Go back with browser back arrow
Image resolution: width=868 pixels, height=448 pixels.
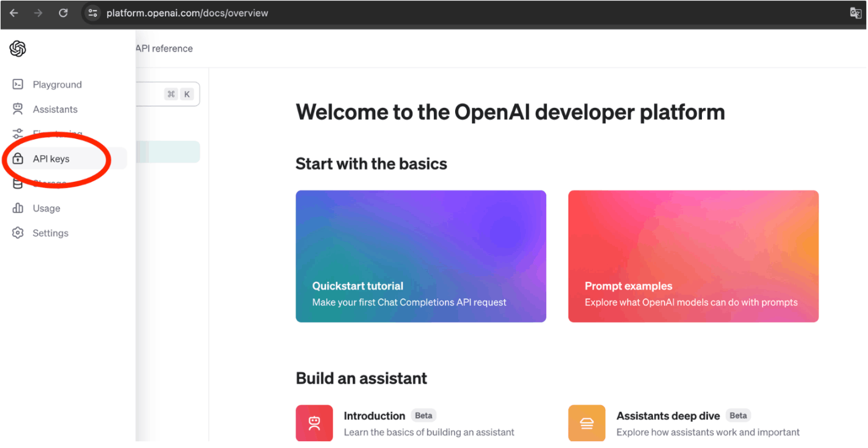[x=14, y=13]
